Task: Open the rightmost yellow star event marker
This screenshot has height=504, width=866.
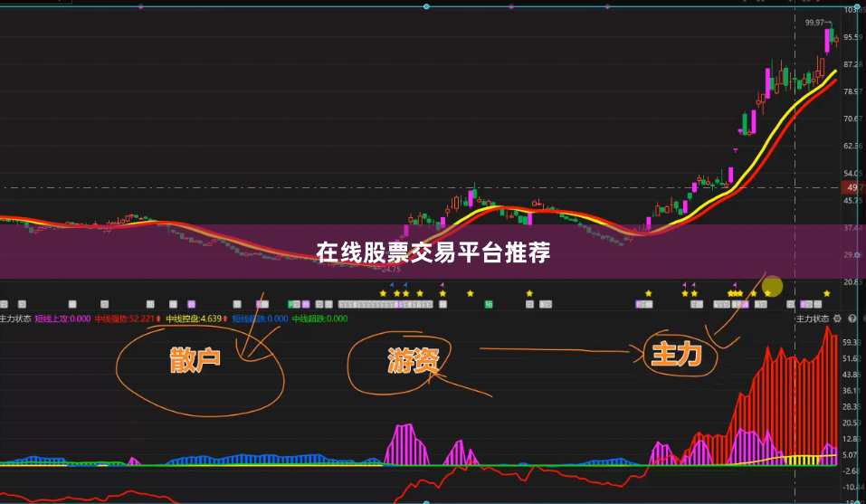Action: point(827,294)
